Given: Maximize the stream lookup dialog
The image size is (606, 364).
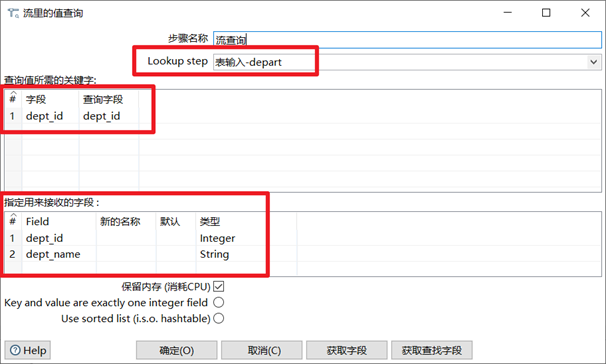Looking at the screenshot, I should [x=546, y=13].
